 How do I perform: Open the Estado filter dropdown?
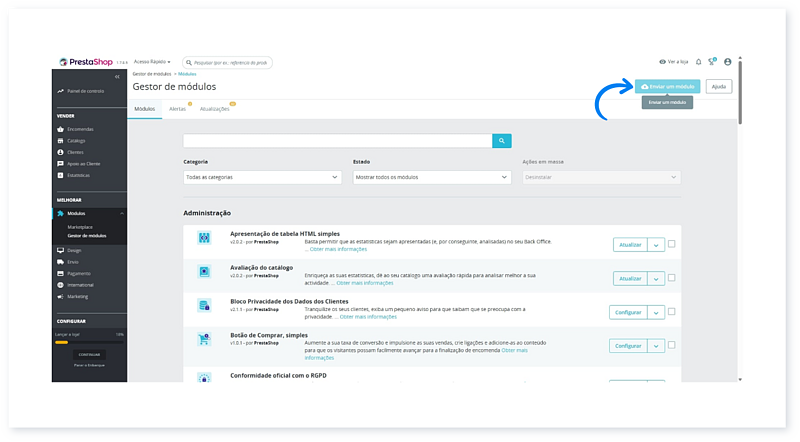(x=432, y=177)
